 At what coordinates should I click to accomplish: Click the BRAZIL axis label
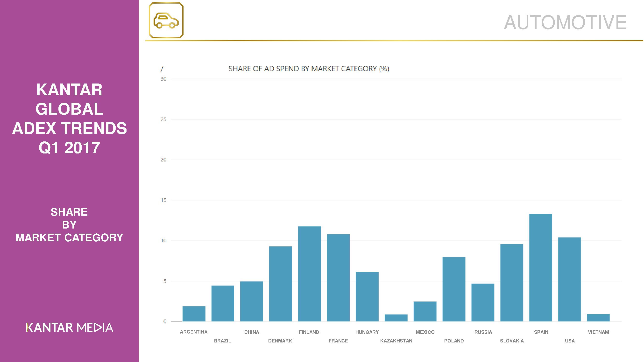click(222, 341)
